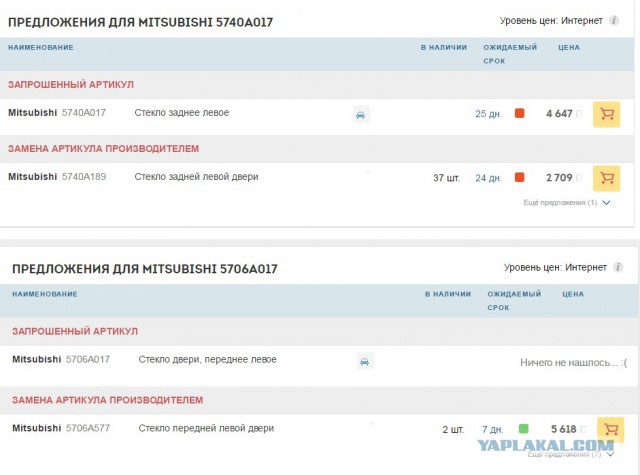Click Замена артикула производителем in second block
640x475 pixels.
[x=108, y=400]
